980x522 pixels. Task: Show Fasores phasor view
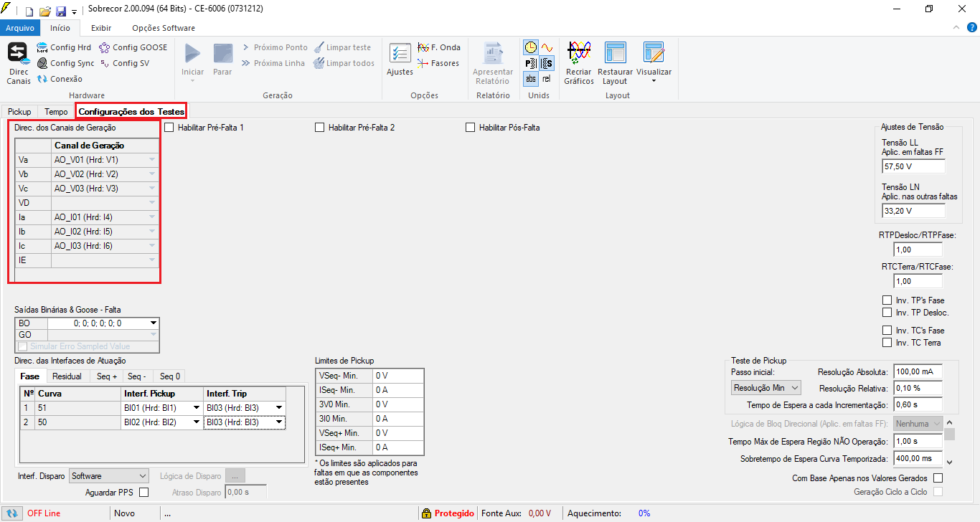tap(438, 63)
